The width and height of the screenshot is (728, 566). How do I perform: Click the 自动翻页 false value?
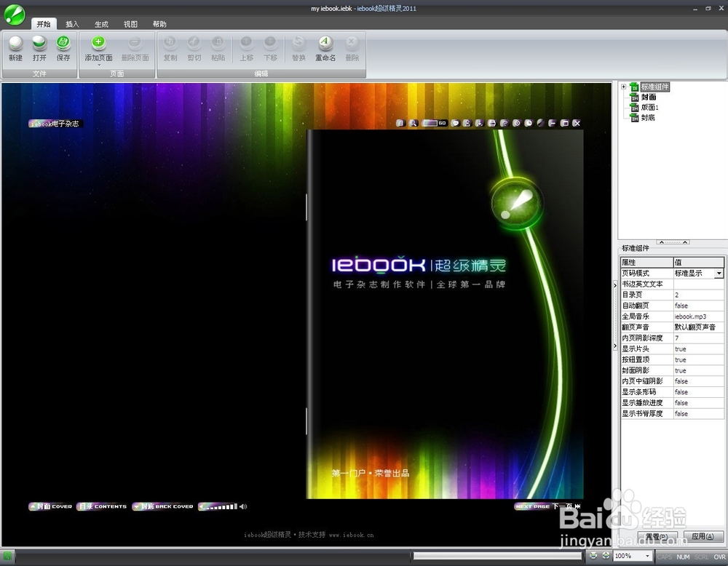point(698,306)
